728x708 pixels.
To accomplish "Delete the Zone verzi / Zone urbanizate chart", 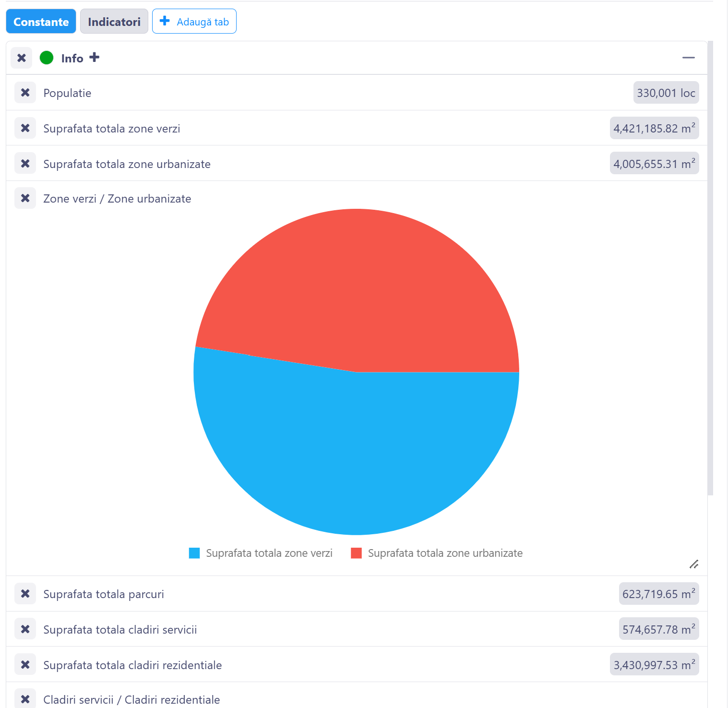I will click(x=25, y=198).
